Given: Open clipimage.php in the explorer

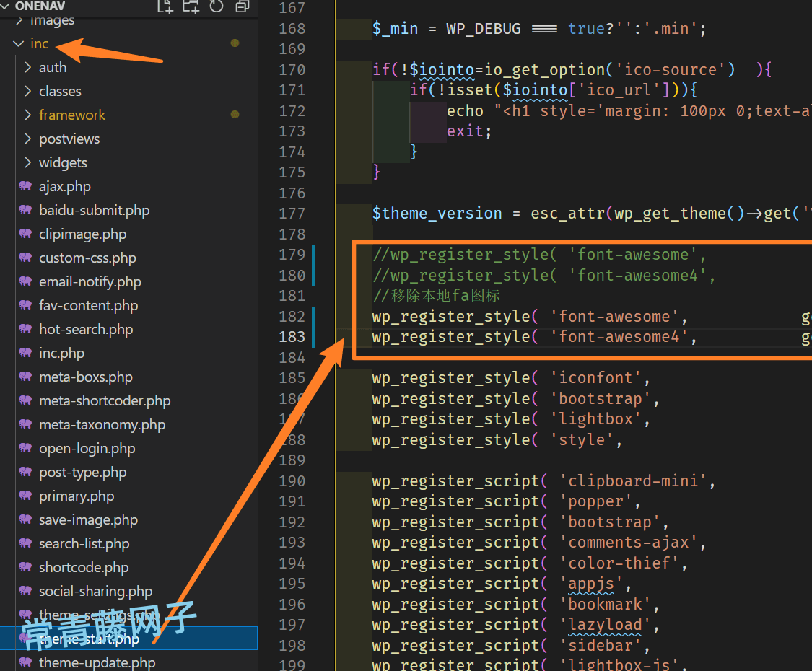Looking at the screenshot, I should pos(83,234).
